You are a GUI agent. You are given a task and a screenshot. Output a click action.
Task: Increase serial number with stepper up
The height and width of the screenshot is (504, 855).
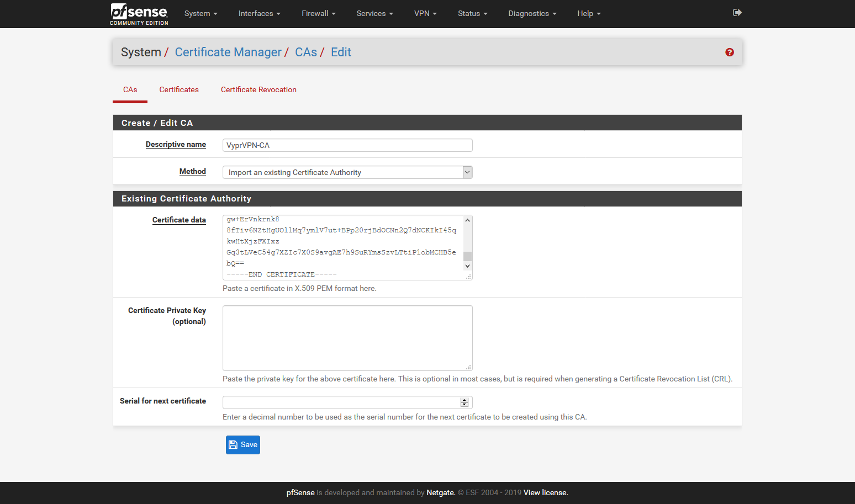[465, 400]
